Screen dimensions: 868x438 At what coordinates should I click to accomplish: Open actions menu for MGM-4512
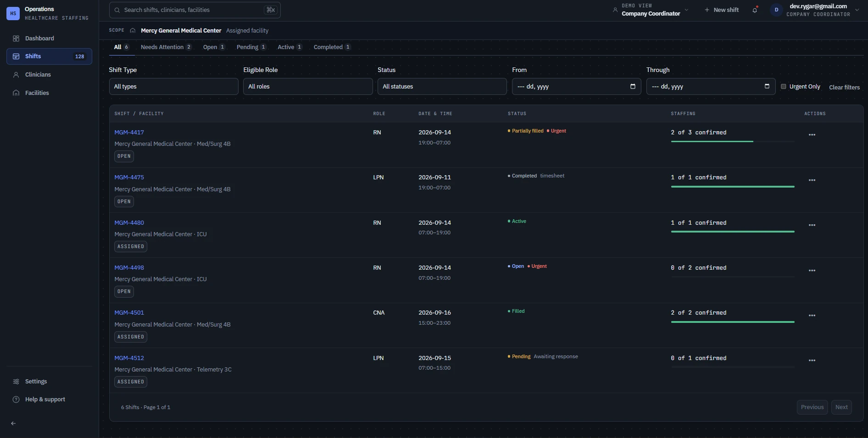(812, 360)
